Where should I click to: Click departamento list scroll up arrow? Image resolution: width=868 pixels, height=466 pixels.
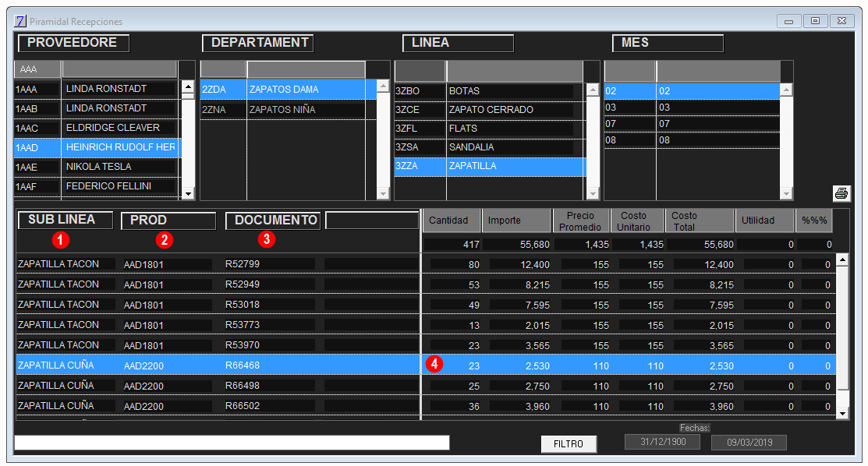pos(383,87)
